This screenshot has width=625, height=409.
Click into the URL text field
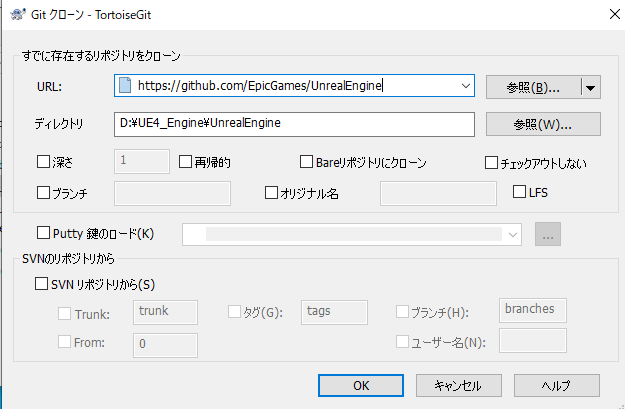pos(294,85)
